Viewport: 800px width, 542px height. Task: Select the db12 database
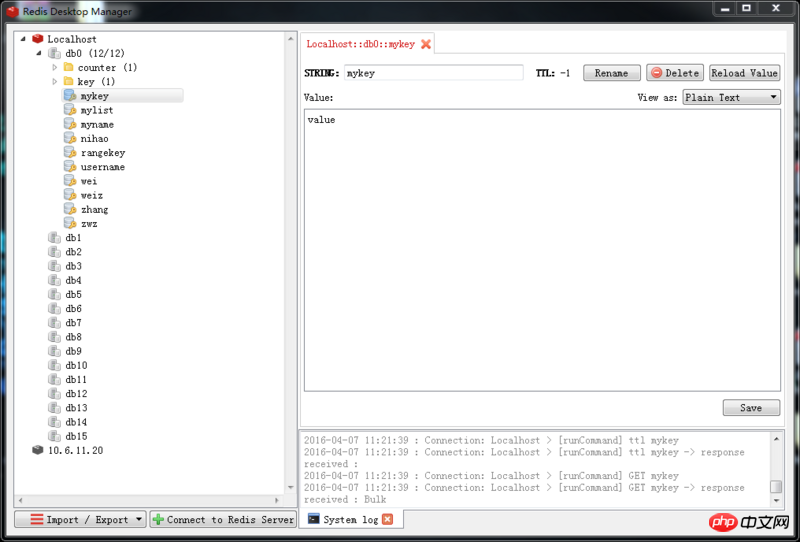click(76, 393)
